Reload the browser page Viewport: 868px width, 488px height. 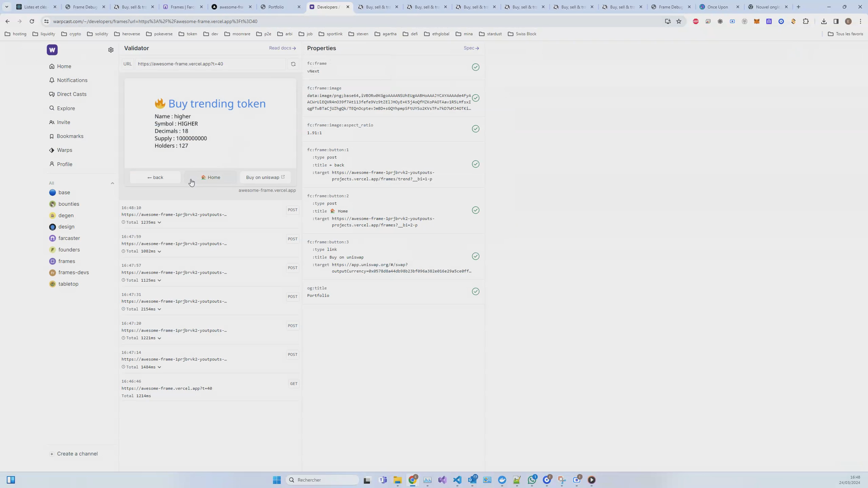pyautogui.click(x=32, y=21)
